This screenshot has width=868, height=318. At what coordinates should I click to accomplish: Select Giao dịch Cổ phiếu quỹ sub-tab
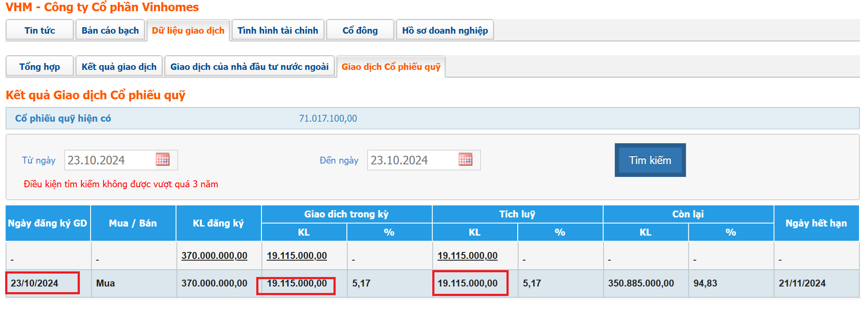[391, 67]
